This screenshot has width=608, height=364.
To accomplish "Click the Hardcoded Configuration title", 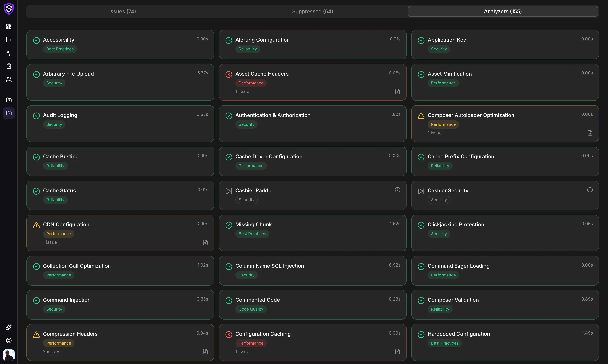I will coord(459,334).
